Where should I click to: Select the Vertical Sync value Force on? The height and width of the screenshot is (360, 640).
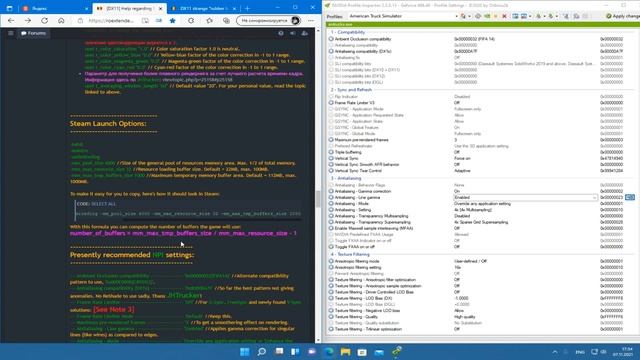(462, 158)
